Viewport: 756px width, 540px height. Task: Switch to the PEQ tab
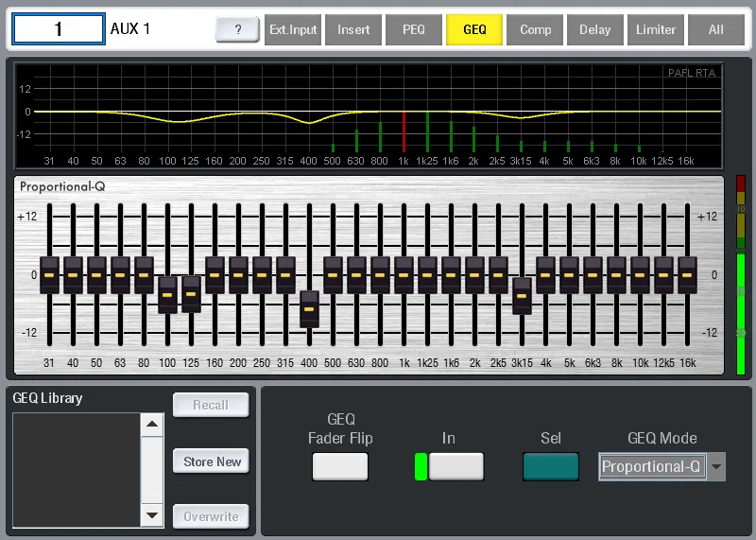tap(414, 29)
